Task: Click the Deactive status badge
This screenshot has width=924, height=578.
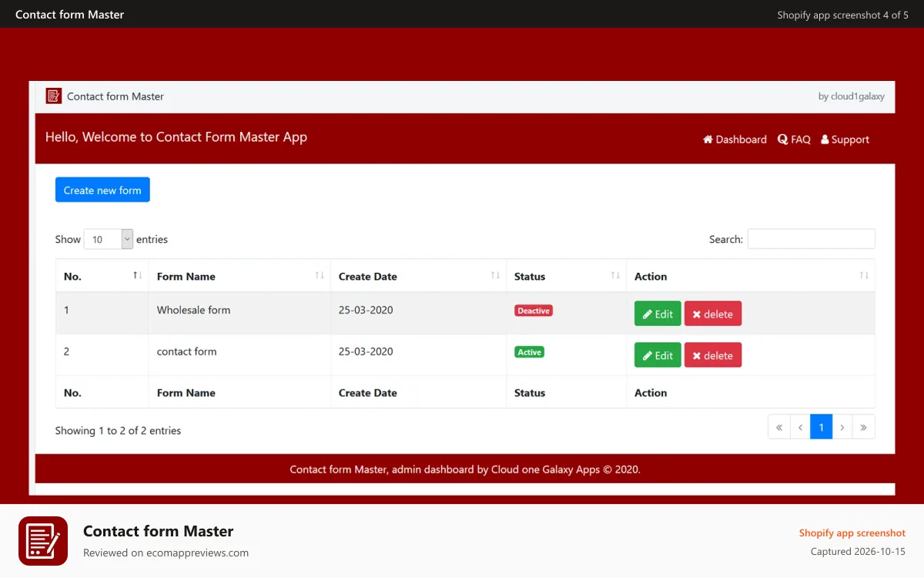Action: (x=534, y=311)
